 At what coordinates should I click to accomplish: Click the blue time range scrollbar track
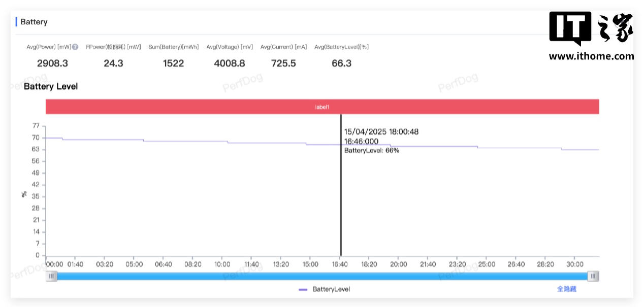(322, 276)
